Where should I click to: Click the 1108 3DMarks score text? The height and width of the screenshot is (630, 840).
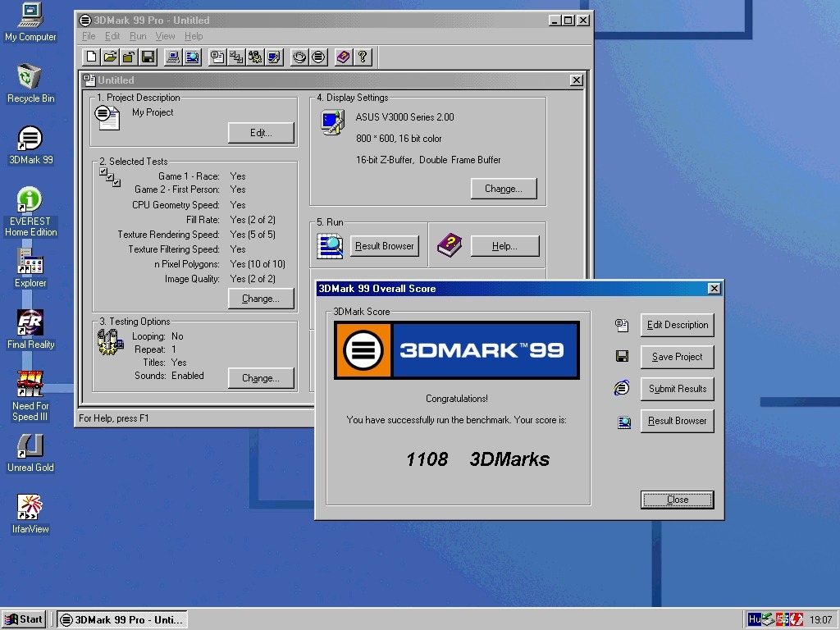point(478,459)
